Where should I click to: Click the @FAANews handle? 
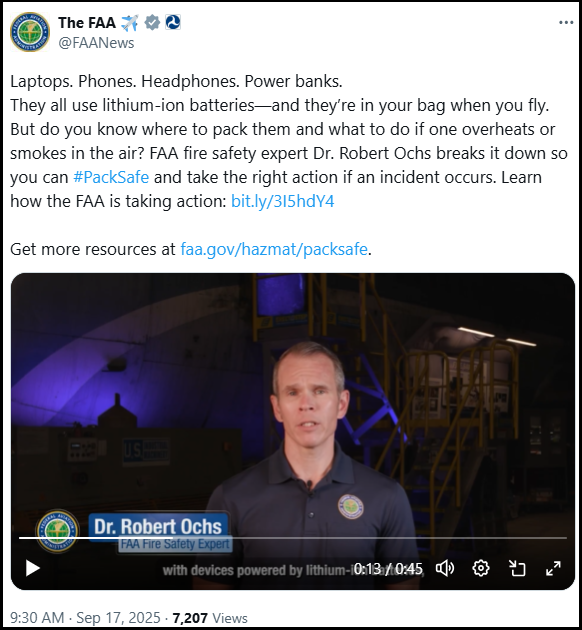(x=96, y=43)
